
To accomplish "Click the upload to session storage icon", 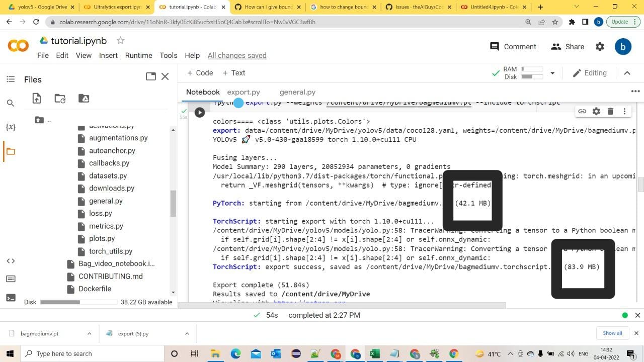I will 37,99.
